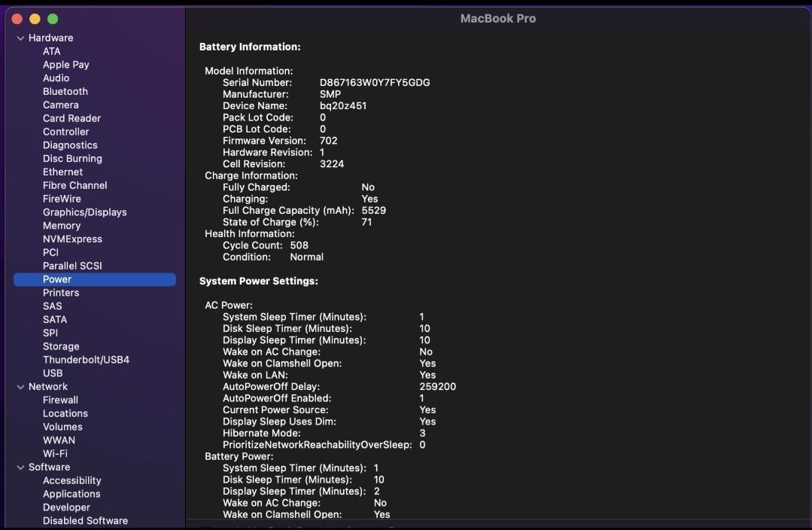Show Printers information
This screenshot has width=812, height=530.
(61, 294)
